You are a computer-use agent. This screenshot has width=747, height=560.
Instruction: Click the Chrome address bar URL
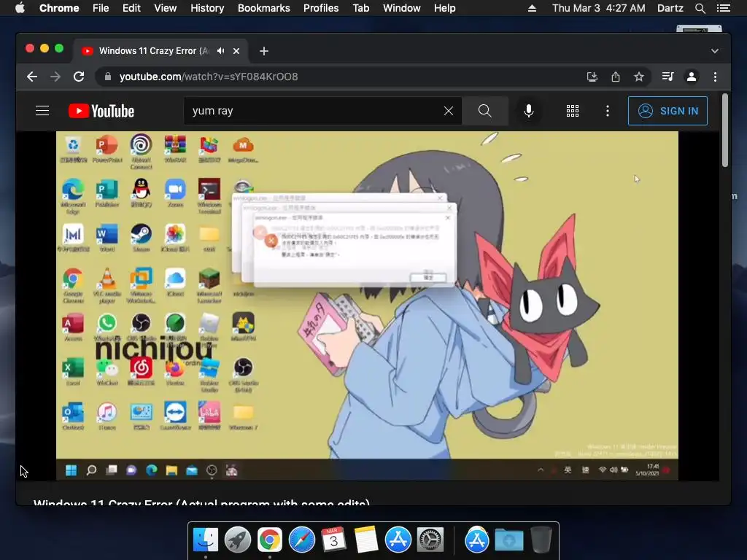tap(209, 77)
